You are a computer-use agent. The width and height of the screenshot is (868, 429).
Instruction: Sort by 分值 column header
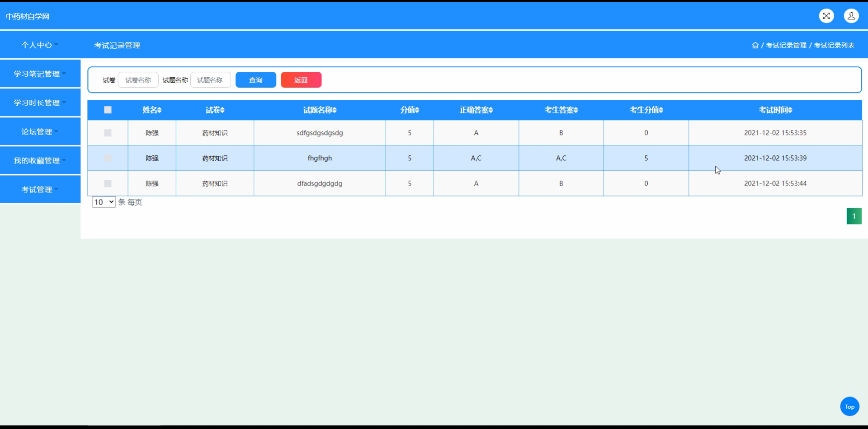coord(410,110)
